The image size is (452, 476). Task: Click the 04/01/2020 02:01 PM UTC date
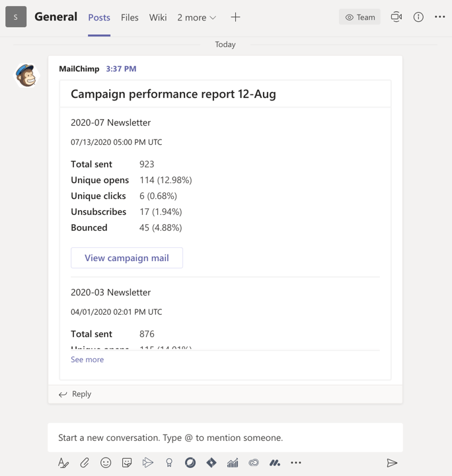tap(116, 312)
